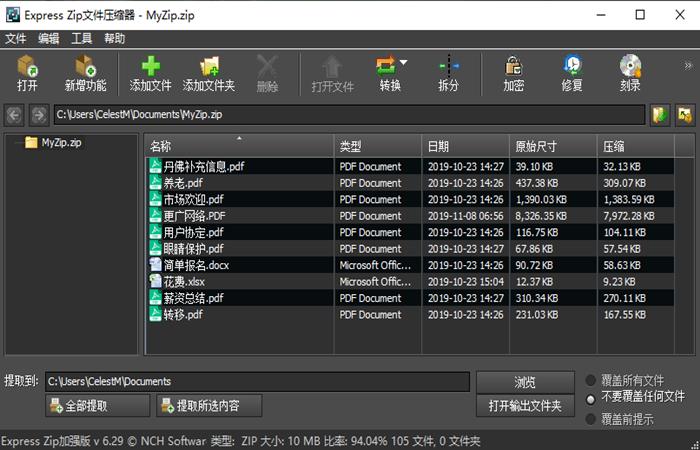This screenshot has width=700, height=450.
Task: Click the 转换 convert icon
Action: tap(386, 66)
